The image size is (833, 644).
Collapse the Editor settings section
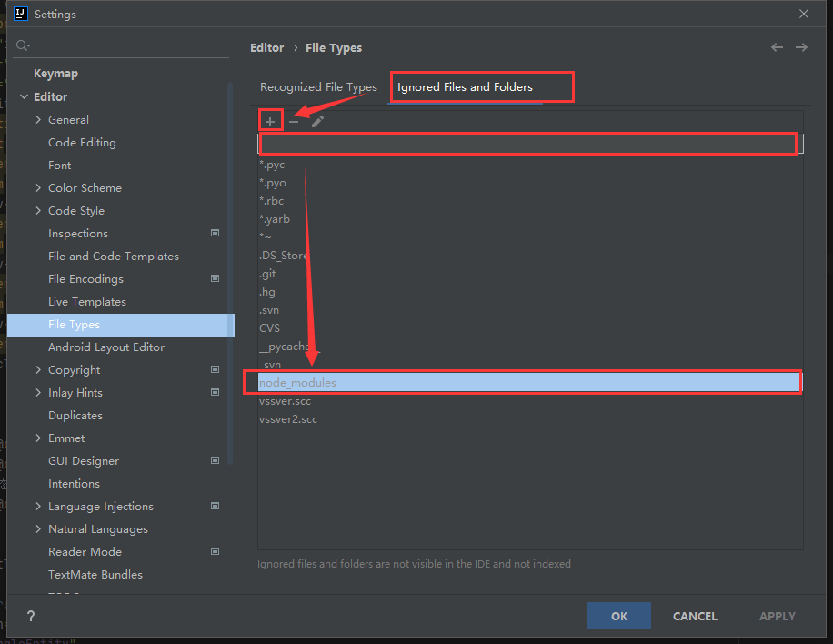(24, 96)
